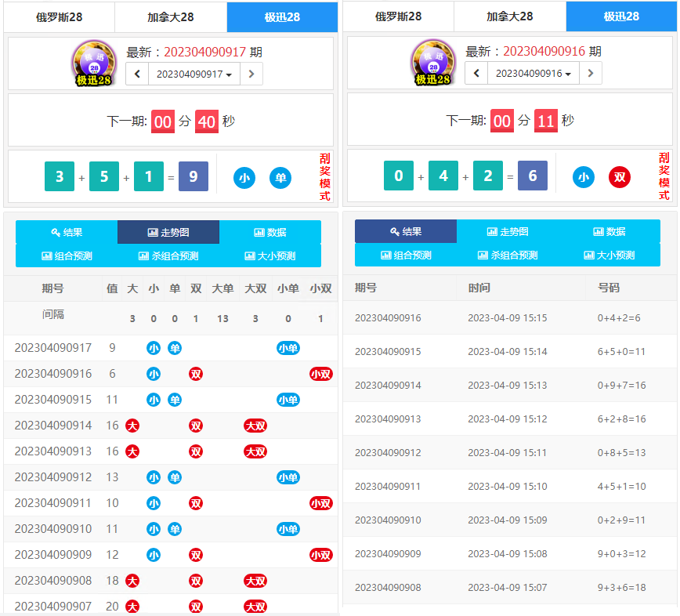Screen dimensions: 680x616
Task: Open 加拿大28 tab in left panel
Action: (x=171, y=17)
